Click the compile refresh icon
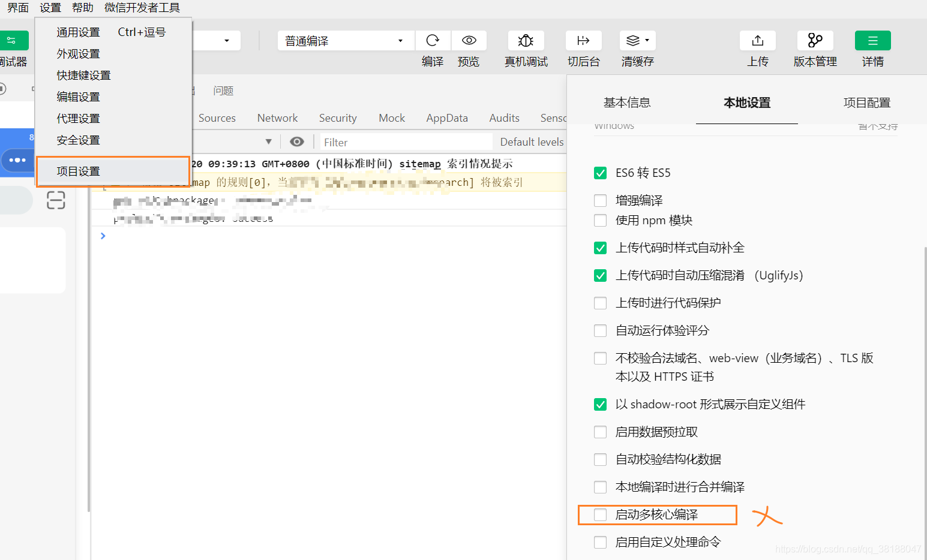Screen dimensions: 927x560 433,40
